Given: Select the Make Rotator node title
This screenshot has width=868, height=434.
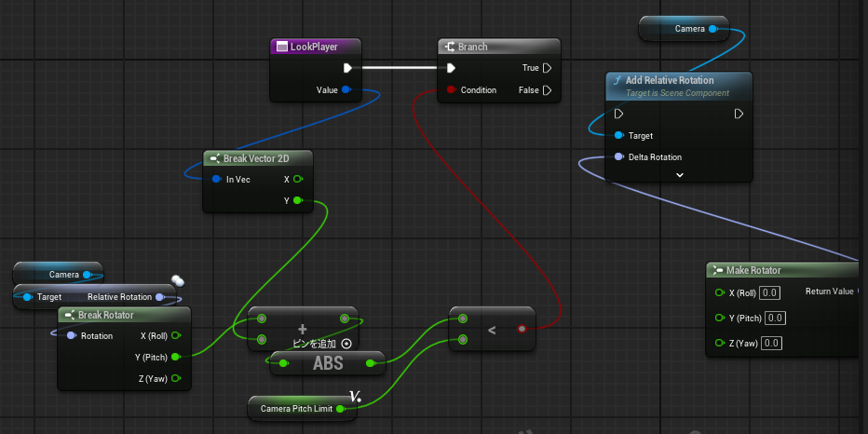Looking at the screenshot, I should [753, 270].
